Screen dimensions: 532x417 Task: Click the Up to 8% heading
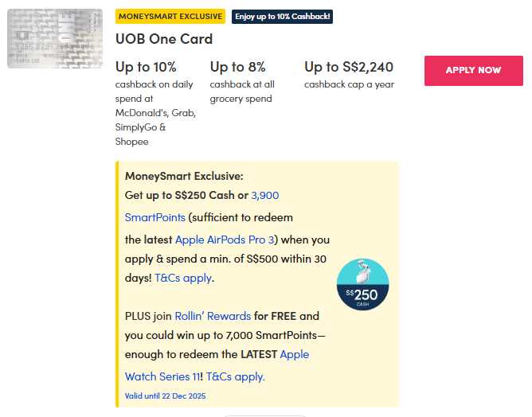coord(237,68)
